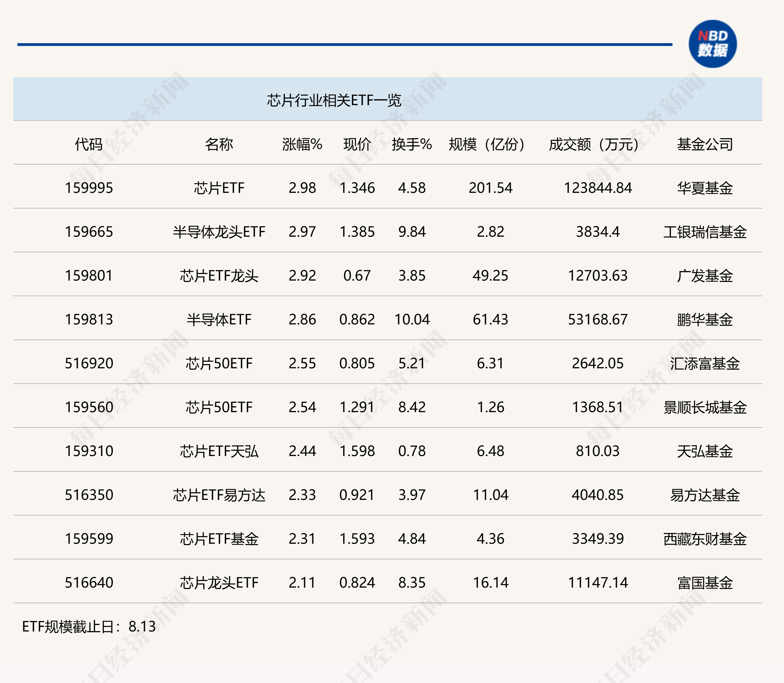Click the price value 0.67
The image size is (784, 683).
click(x=357, y=276)
